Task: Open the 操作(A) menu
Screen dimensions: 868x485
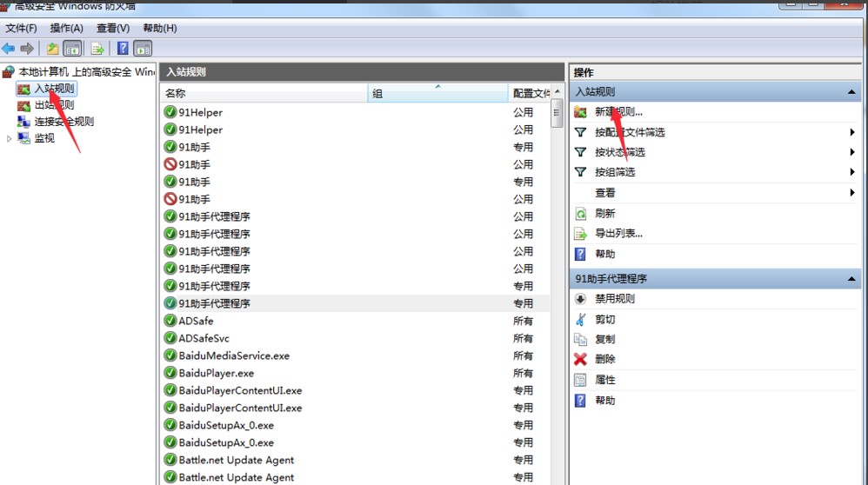Action: pyautogui.click(x=66, y=28)
